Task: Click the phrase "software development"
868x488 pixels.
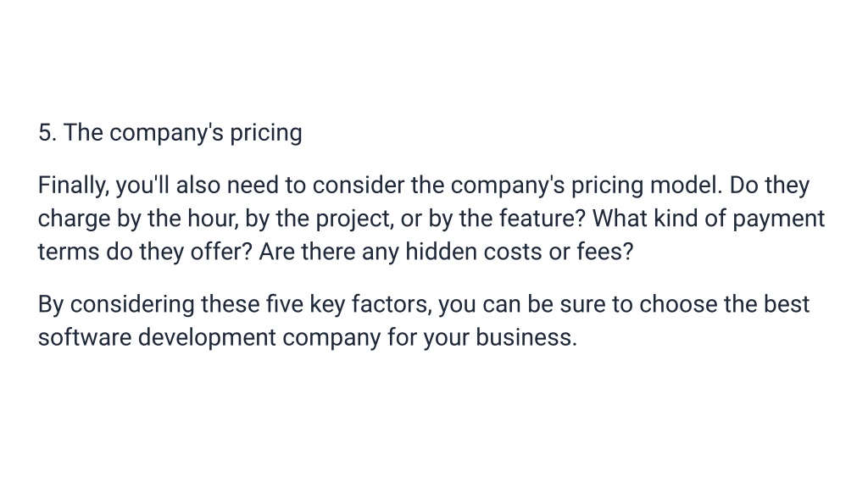Action: click(x=157, y=337)
